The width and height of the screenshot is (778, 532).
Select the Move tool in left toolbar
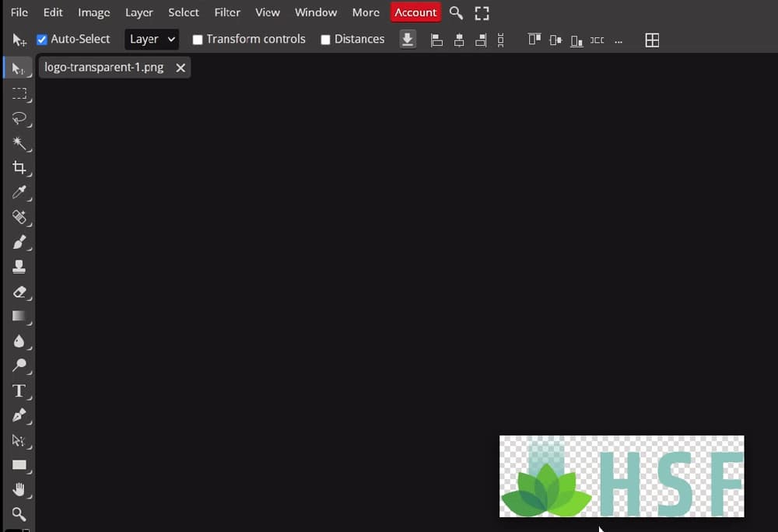click(19, 68)
